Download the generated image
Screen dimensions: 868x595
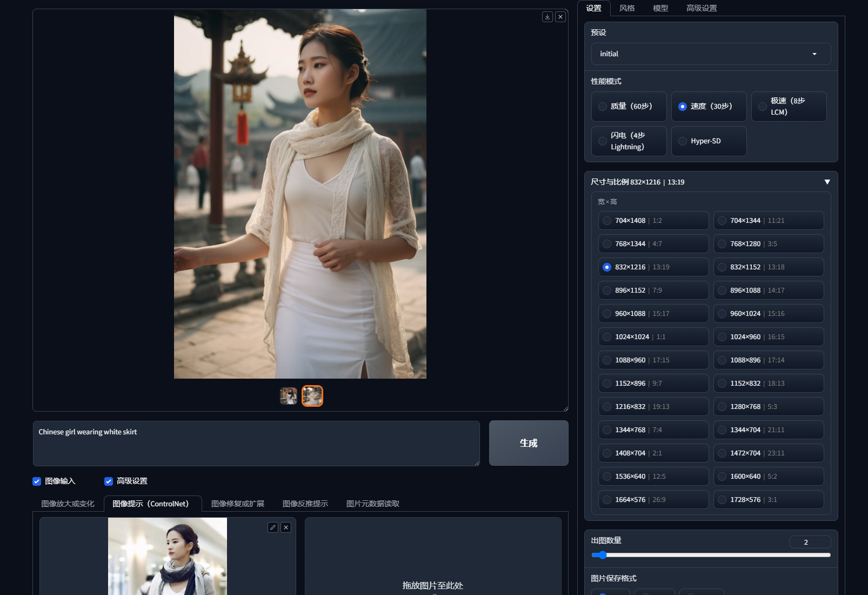tap(547, 17)
